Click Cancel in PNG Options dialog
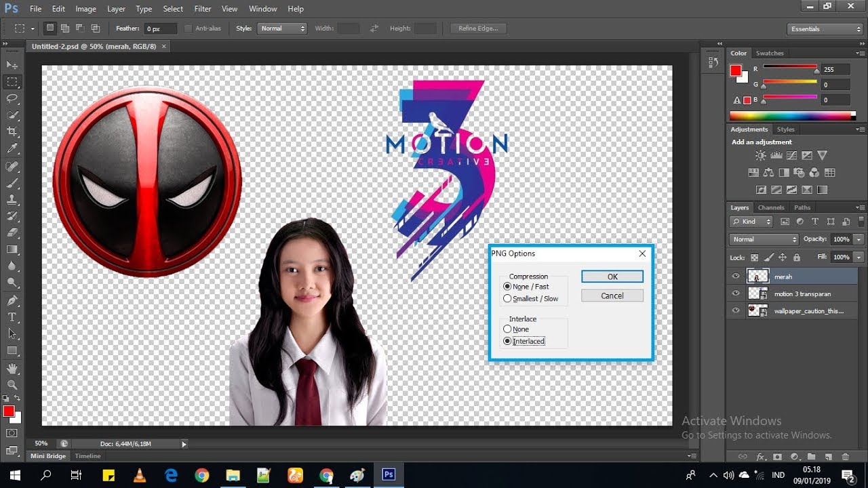The image size is (868, 488). [x=612, y=296]
